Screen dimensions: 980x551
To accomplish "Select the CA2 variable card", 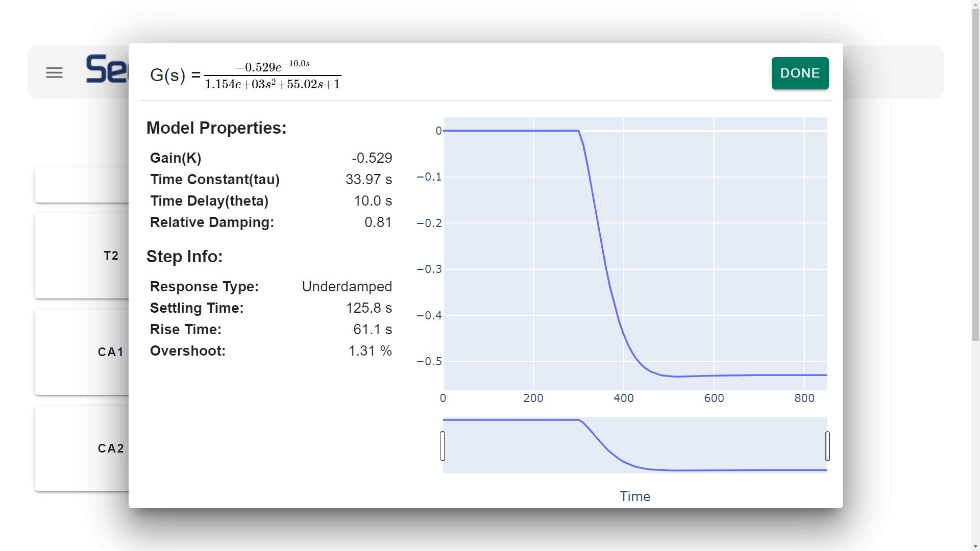I will coord(82,448).
